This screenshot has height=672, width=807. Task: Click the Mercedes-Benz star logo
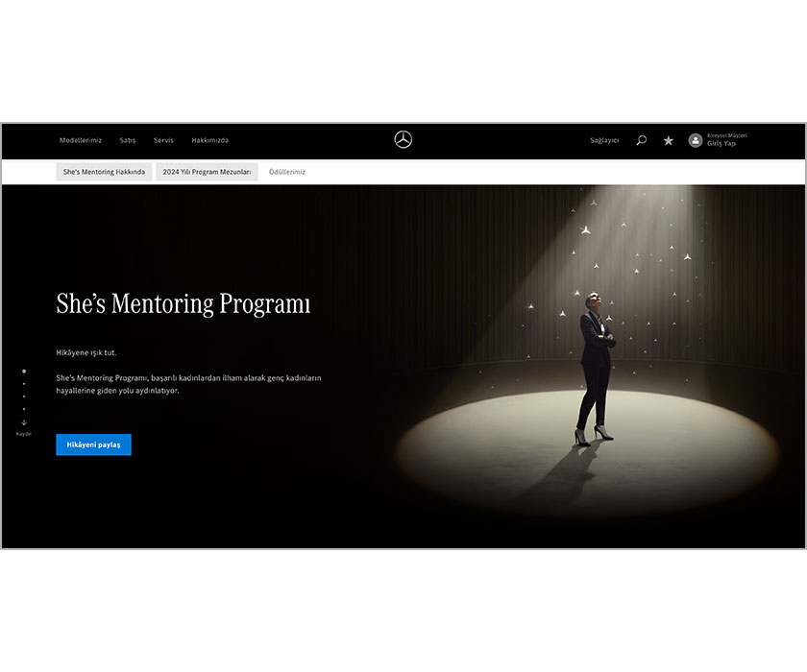point(403,140)
